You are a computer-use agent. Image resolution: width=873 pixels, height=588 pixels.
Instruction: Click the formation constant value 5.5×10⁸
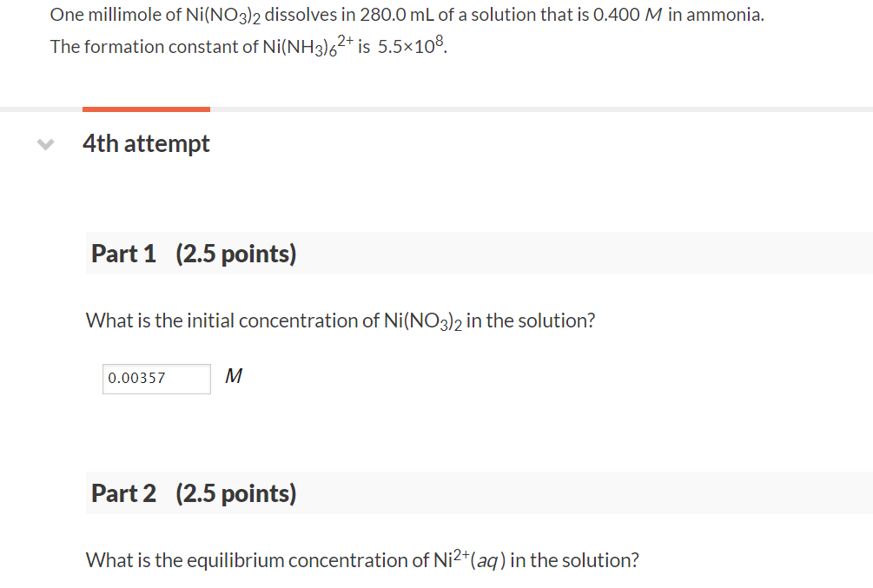point(410,46)
